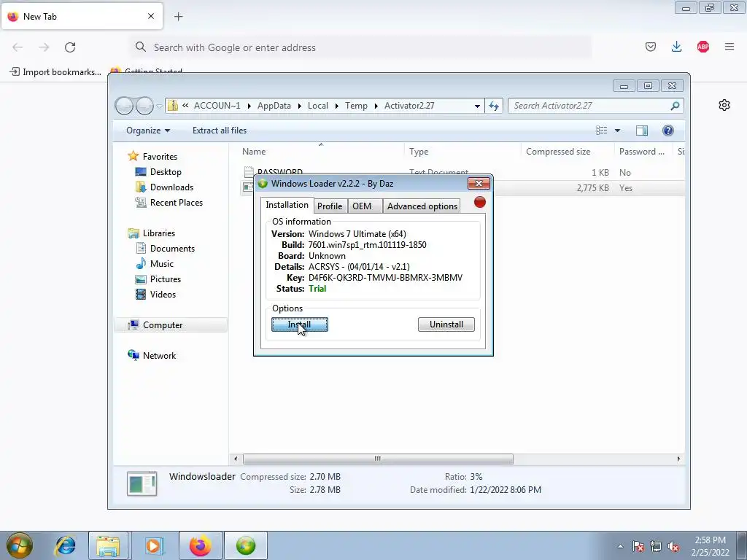The image size is (747, 560).
Task: Select the PASSWORD text file
Action: click(279, 172)
